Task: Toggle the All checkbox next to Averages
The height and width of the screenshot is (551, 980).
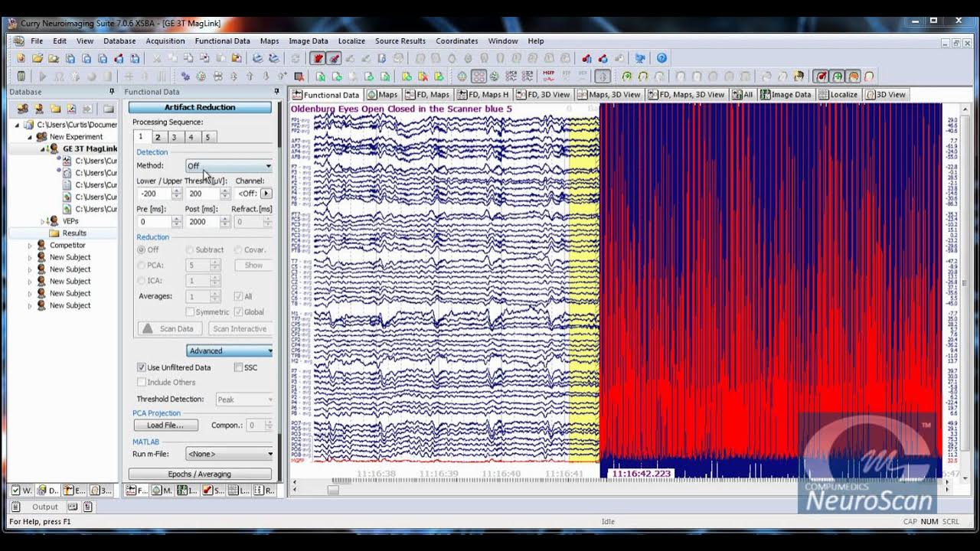Action: click(238, 296)
